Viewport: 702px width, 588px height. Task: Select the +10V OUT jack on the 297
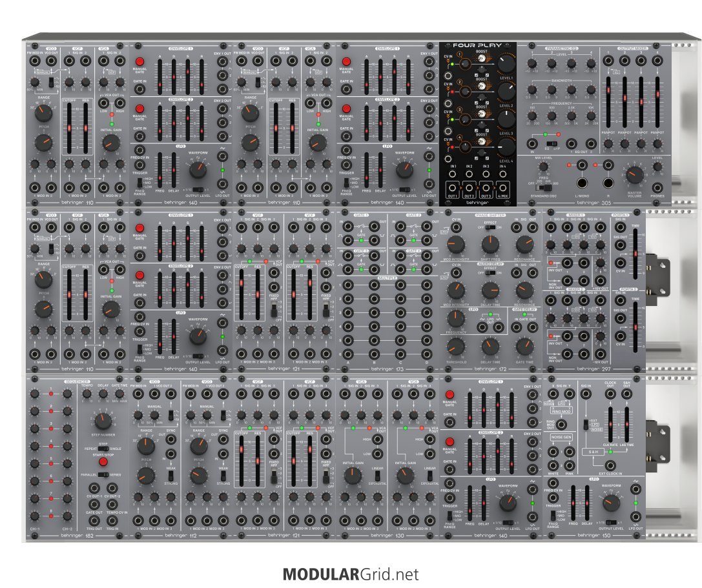click(x=601, y=281)
